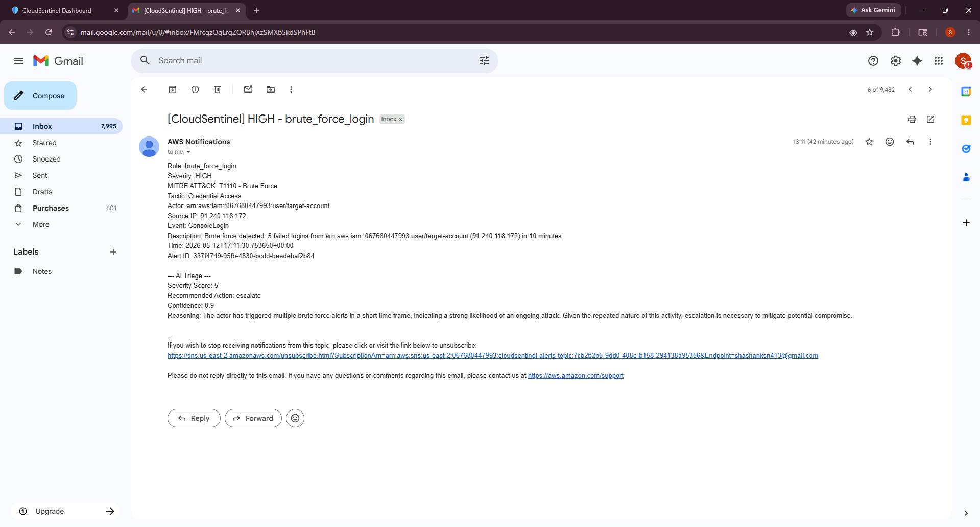The image size is (980, 527).
Task: Report this email as spam
Action: 195,89
